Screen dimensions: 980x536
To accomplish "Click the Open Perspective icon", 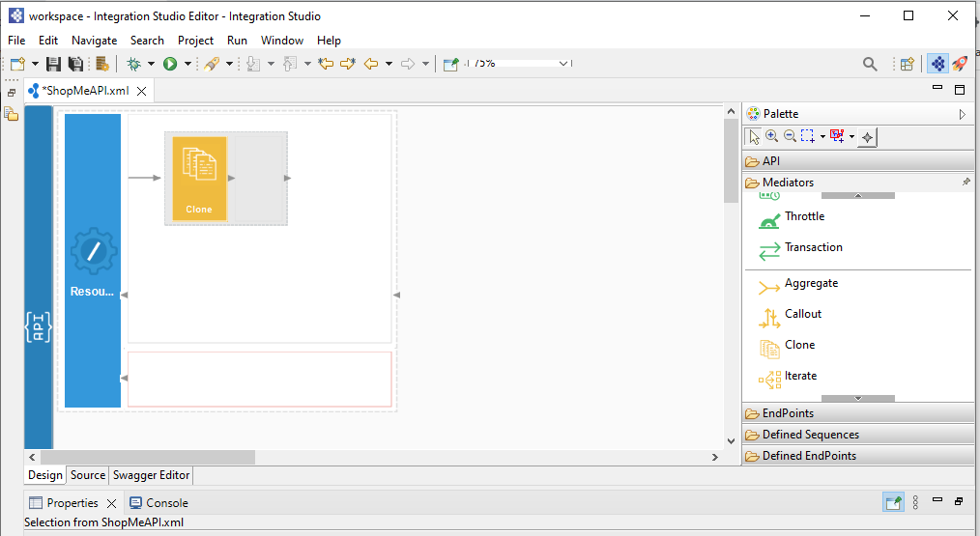I will click(x=907, y=64).
